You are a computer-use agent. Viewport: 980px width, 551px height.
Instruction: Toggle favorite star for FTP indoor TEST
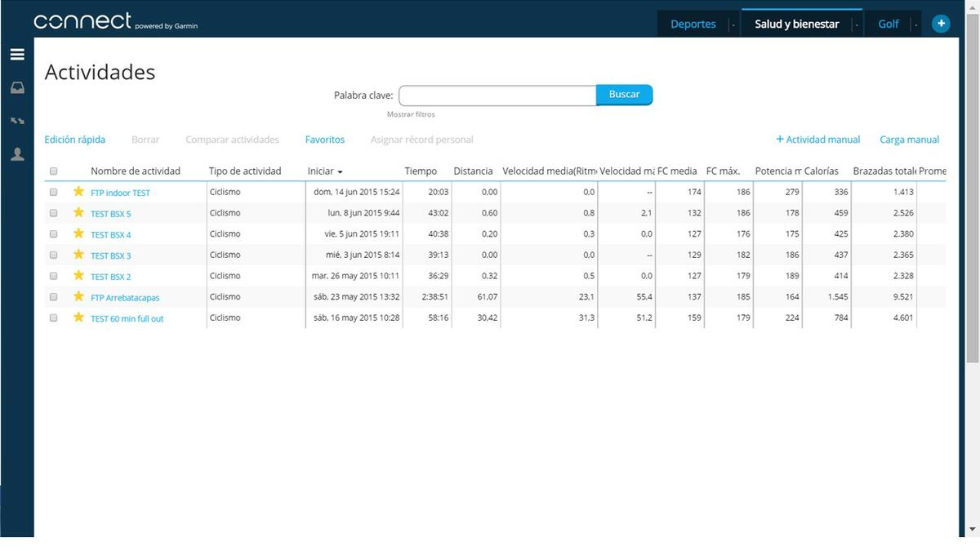(78, 192)
